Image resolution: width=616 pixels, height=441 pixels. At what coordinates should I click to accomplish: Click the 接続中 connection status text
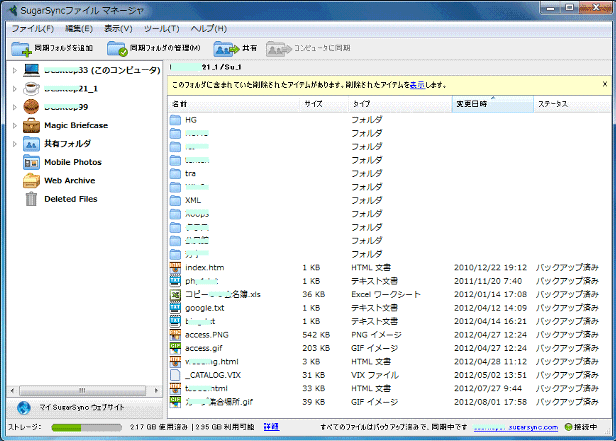point(586,427)
